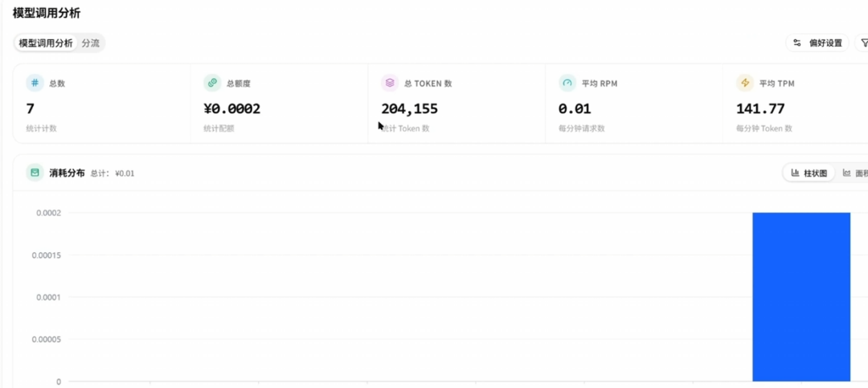
Task: Click the gauge icon beside 平均 RPM
Action: [567, 84]
